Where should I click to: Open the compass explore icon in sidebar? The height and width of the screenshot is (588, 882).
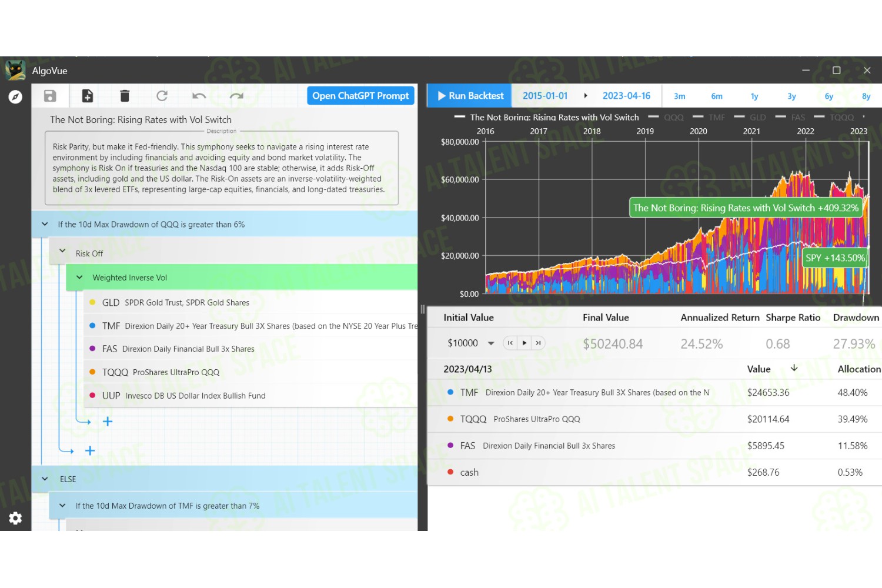pyautogui.click(x=15, y=97)
